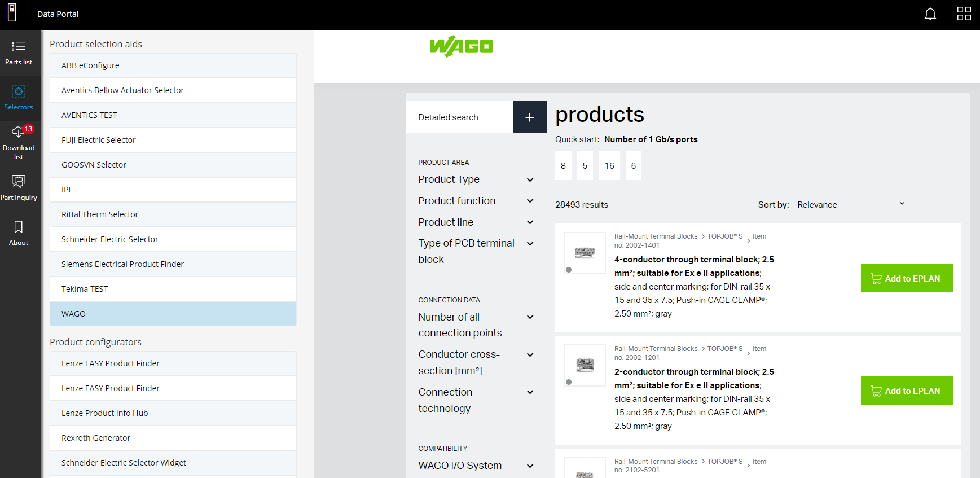The width and height of the screenshot is (980, 478).
Task: Click the Product configurators heading
Action: [95, 342]
